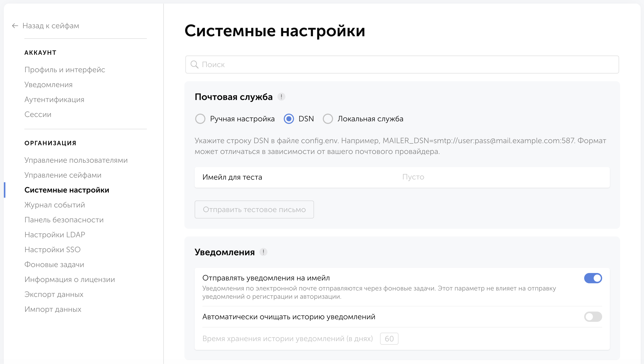Go to Аутентификация section
Viewport: 644px width, 364px height.
(x=54, y=99)
